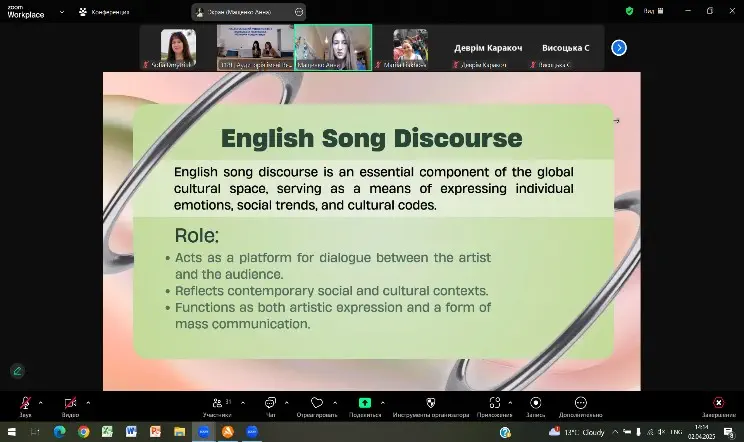
Task: Expand video options arrow next to camera
Action: click(88, 402)
